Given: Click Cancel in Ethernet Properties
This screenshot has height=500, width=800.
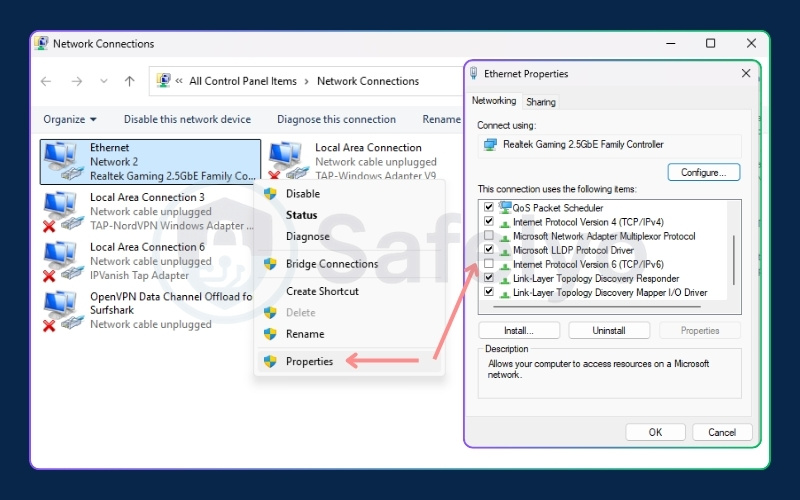Looking at the screenshot, I should pyautogui.click(x=722, y=432).
